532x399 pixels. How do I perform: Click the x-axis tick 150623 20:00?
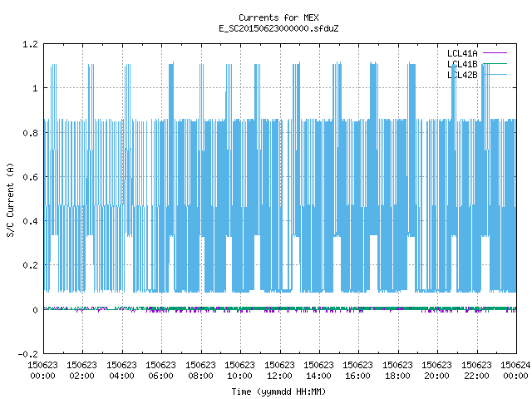point(436,371)
